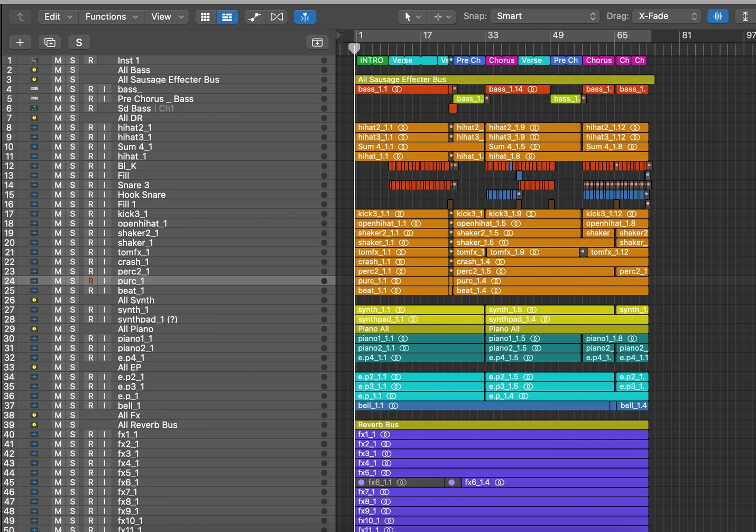
Task: Click the display level up arrow button
Action: [x=20, y=16]
